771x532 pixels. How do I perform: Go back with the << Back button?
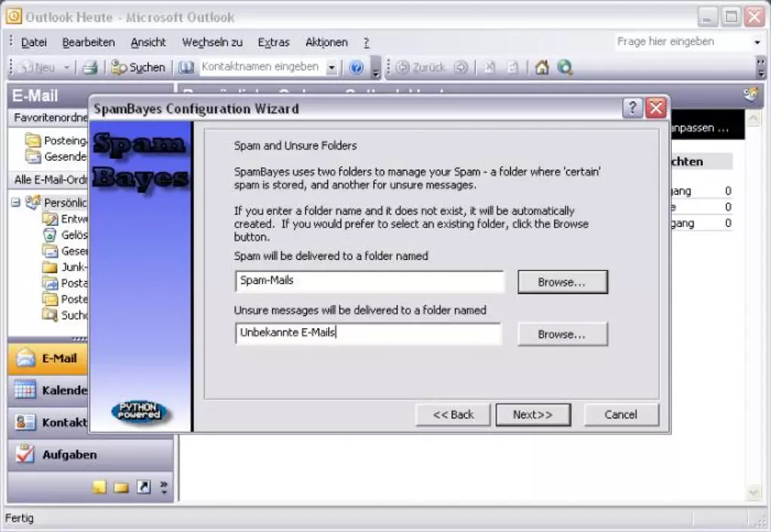(x=453, y=414)
